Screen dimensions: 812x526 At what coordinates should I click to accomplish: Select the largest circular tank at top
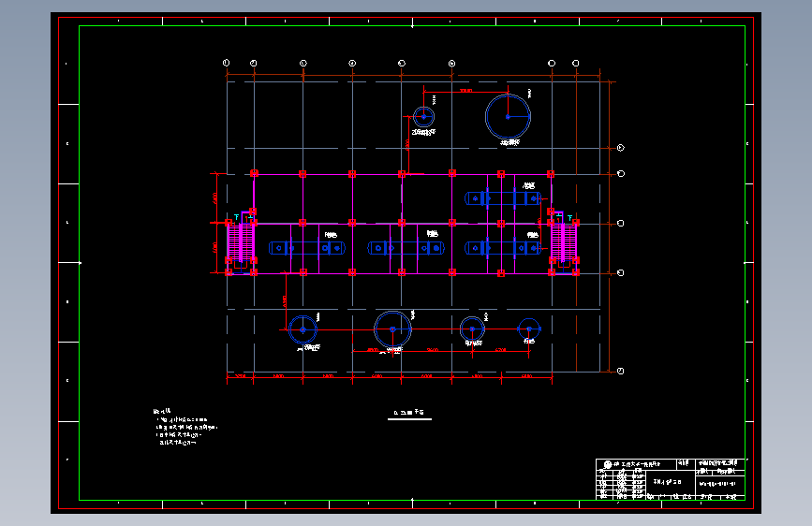508,116
